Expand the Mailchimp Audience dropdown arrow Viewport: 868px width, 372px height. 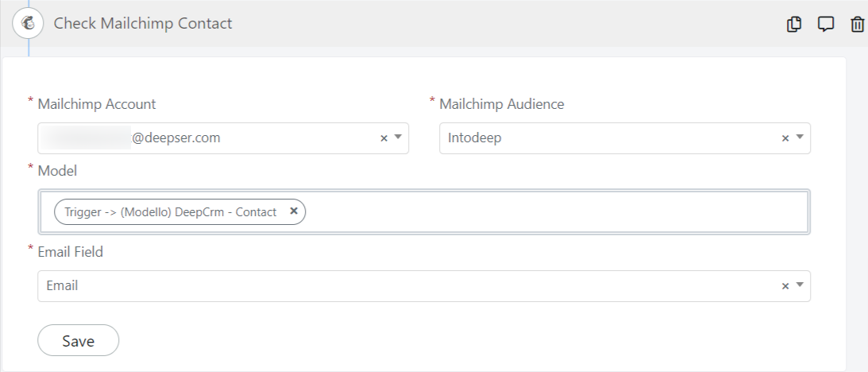click(800, 138)
